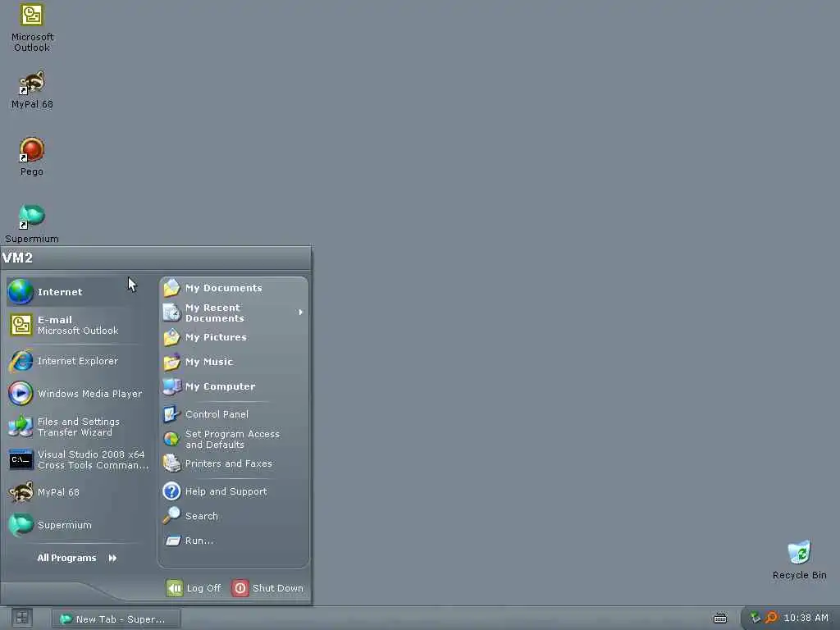Open Windows Media Player entry
Image resolution: width=840 pixels, height=630 pixels.
[79, 394]
